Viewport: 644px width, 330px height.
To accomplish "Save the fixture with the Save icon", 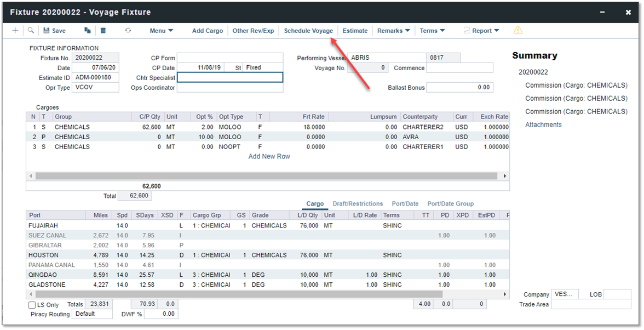I will pos(54,31).
